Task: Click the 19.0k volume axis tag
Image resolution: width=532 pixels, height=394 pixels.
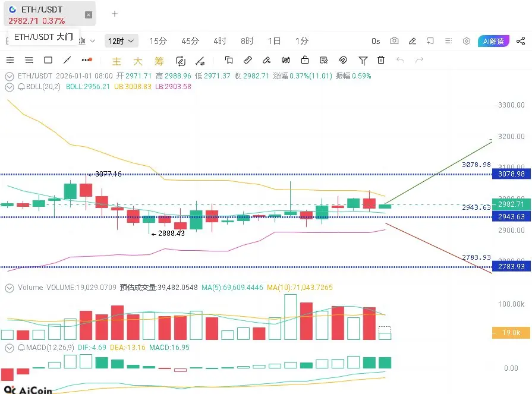Action: [511, 333]
